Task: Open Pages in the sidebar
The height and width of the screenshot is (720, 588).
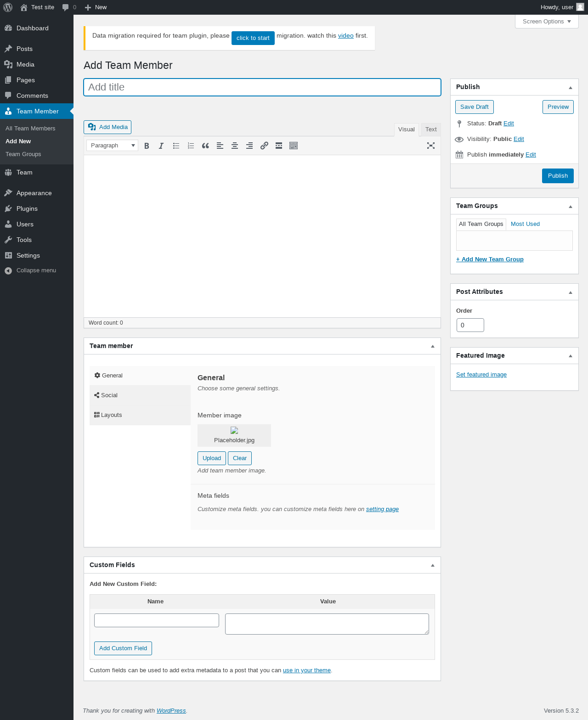Action: click(37, 80)
